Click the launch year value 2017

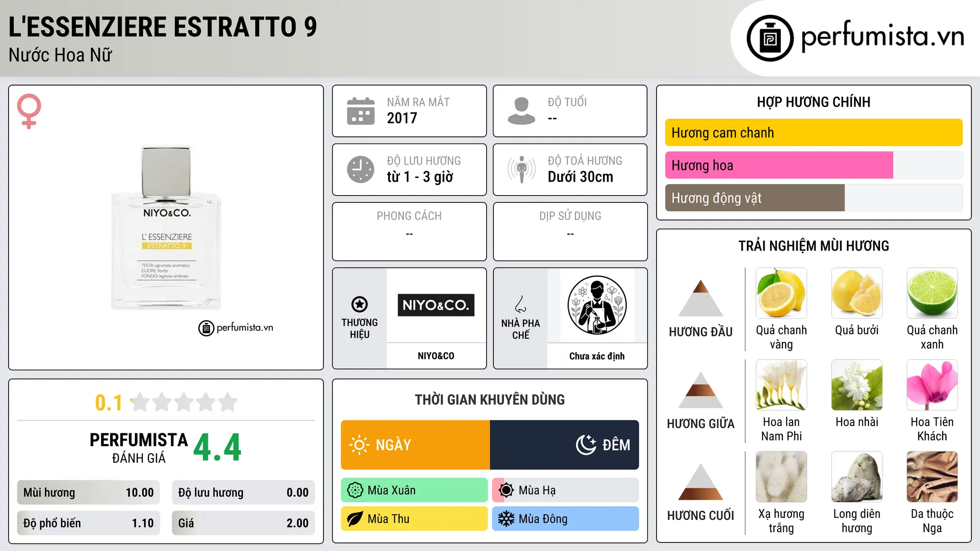[x=402, y=118]
